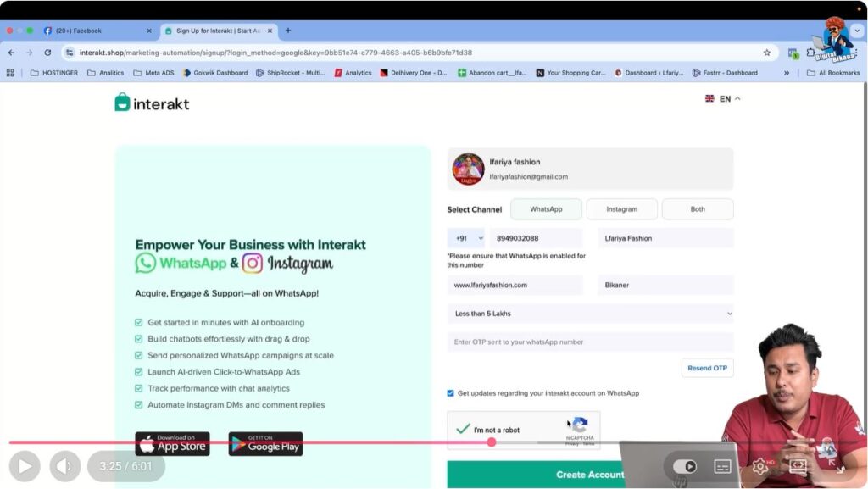Click the Resend OTP button
This screenshot has width=868, height=489.
707,367
